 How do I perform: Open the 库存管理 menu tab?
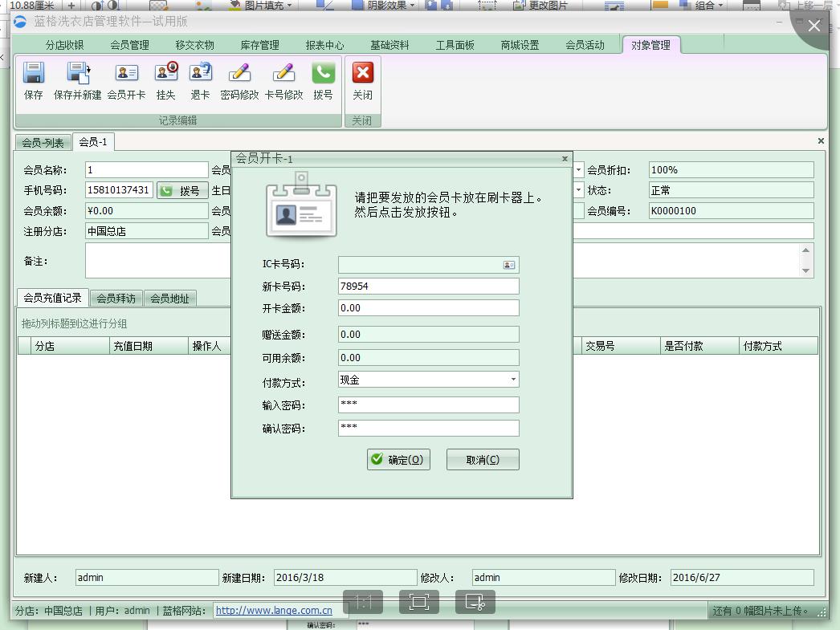click(x=260, y=45)
